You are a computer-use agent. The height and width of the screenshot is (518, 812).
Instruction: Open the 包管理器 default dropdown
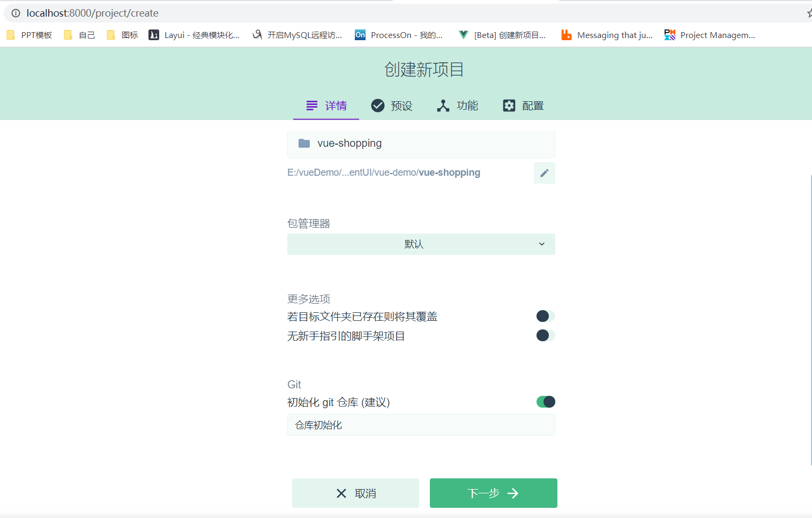[x=421, y=244]
